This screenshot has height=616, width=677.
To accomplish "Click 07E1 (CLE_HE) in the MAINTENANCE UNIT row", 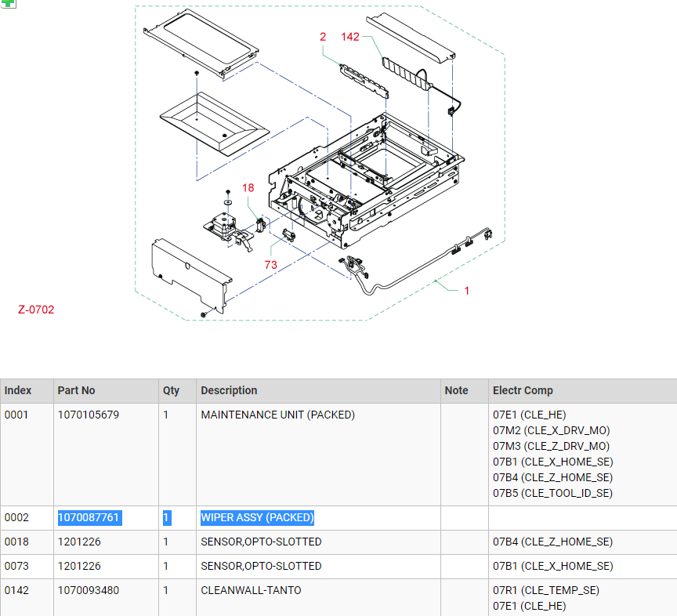I will point(530,415).
